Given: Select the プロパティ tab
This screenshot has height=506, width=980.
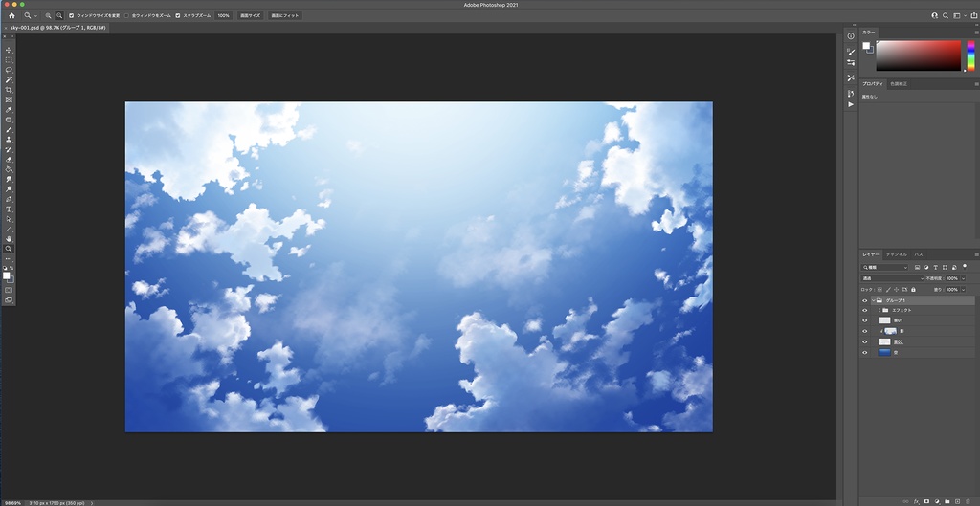Looking at the screenshot, I should point(873,84).
